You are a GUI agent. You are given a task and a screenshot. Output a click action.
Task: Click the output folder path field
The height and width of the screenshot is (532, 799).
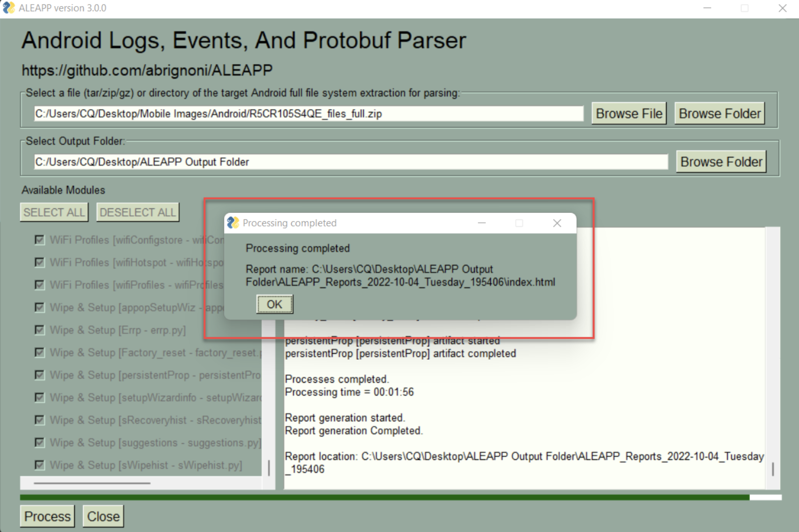click(x=351, y=162)
